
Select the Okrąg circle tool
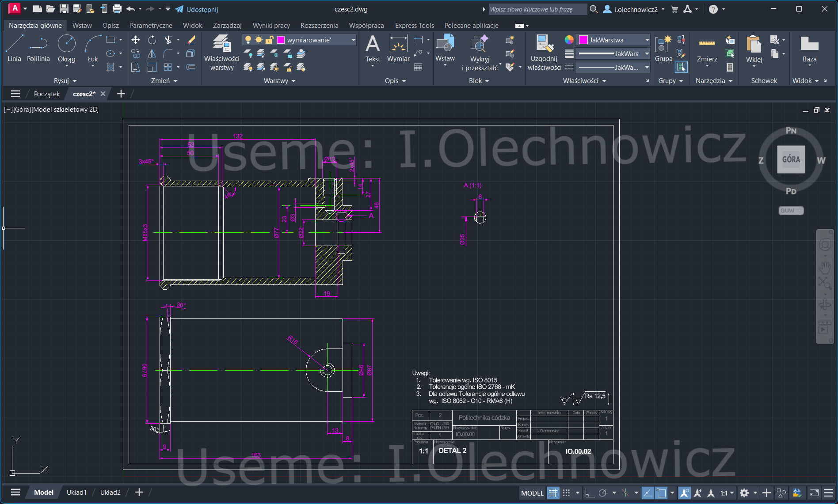click(x=66, y=49)
